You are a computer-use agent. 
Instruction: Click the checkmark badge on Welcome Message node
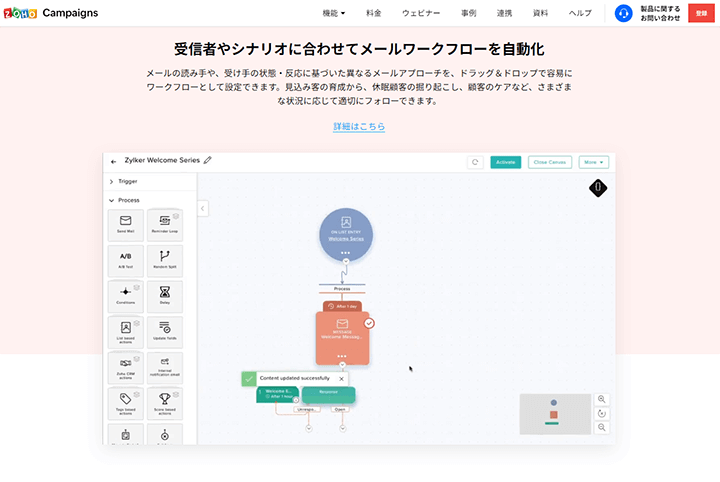click(x=369, y=323)
